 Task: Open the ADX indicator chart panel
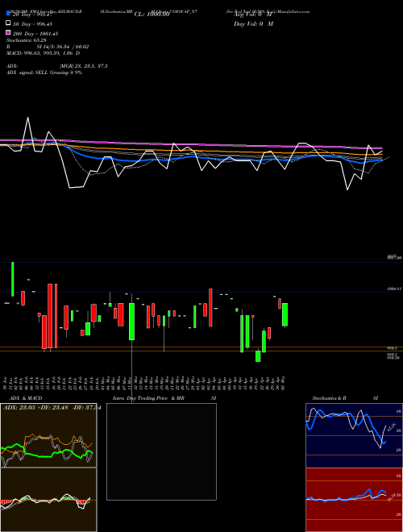point(48,435)
